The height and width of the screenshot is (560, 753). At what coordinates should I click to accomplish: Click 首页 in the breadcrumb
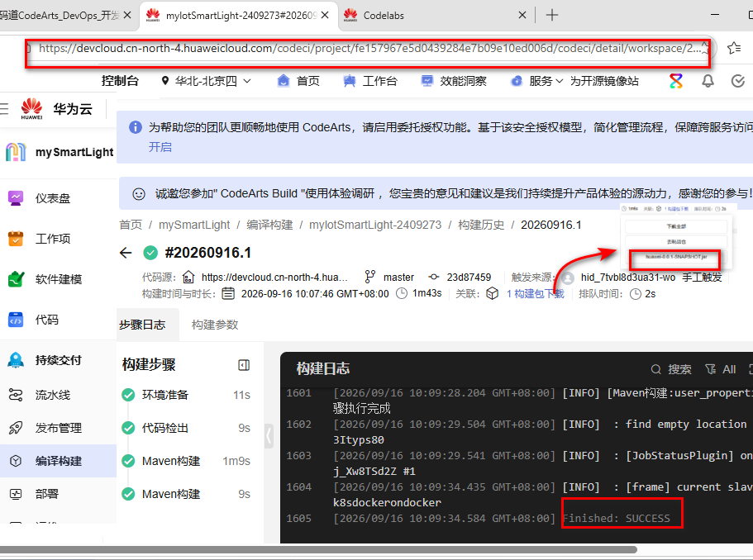[131, 225]
